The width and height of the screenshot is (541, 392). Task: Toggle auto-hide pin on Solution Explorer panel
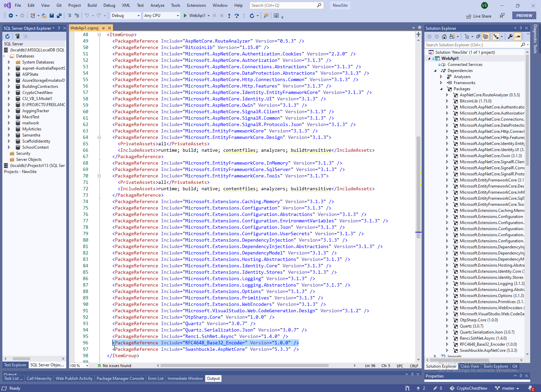[521, 28]
